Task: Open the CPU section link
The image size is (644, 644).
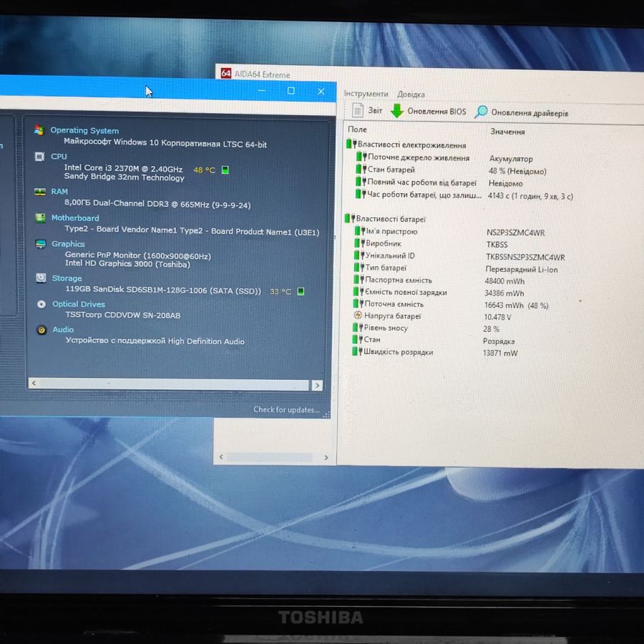Action: pos(59,157)
